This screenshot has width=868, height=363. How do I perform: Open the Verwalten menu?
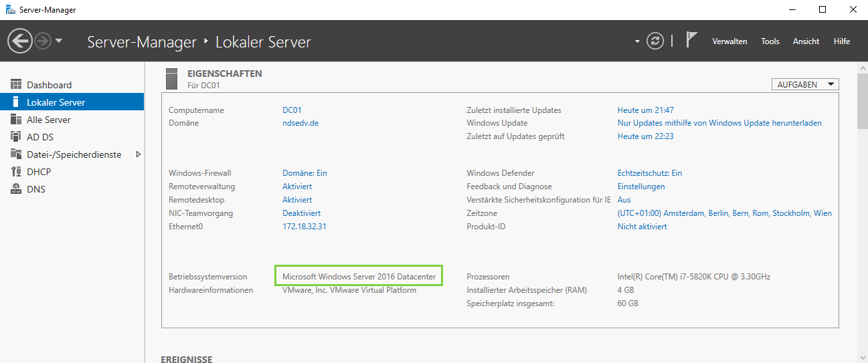[x=729, y=41]
